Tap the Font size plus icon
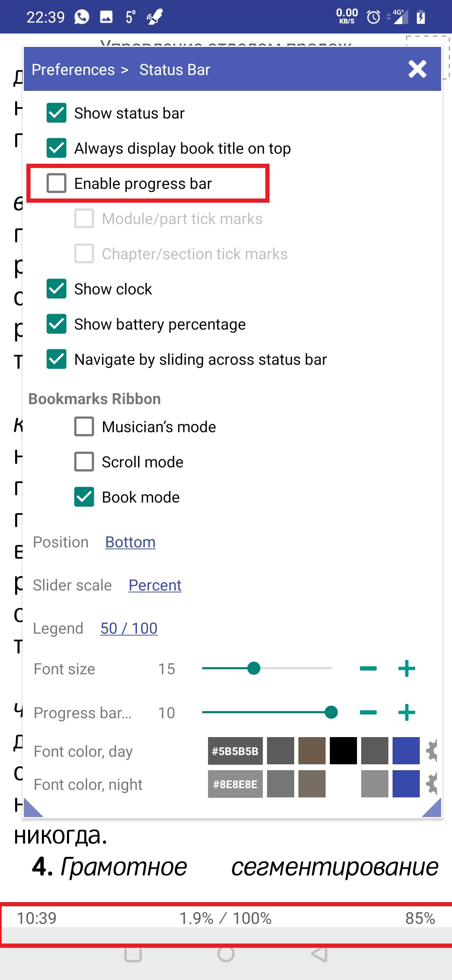The width and height of the screenshot is (452, 980). point(406,669)
